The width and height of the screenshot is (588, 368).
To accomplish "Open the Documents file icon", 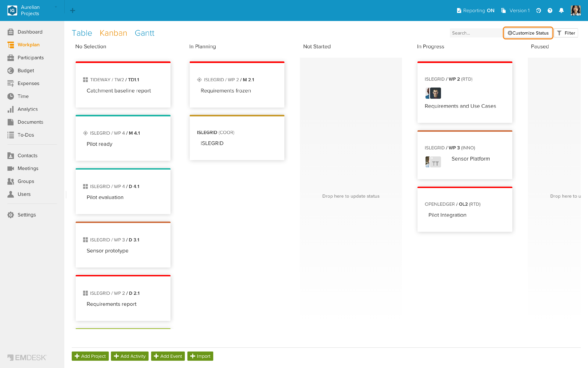I will pyautogui.click(x=10, y=122).
